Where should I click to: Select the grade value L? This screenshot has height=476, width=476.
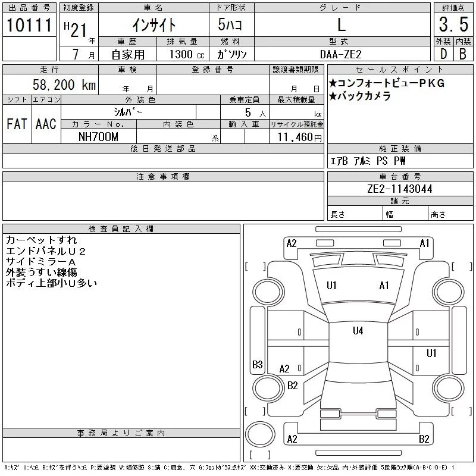pos(342,24)
